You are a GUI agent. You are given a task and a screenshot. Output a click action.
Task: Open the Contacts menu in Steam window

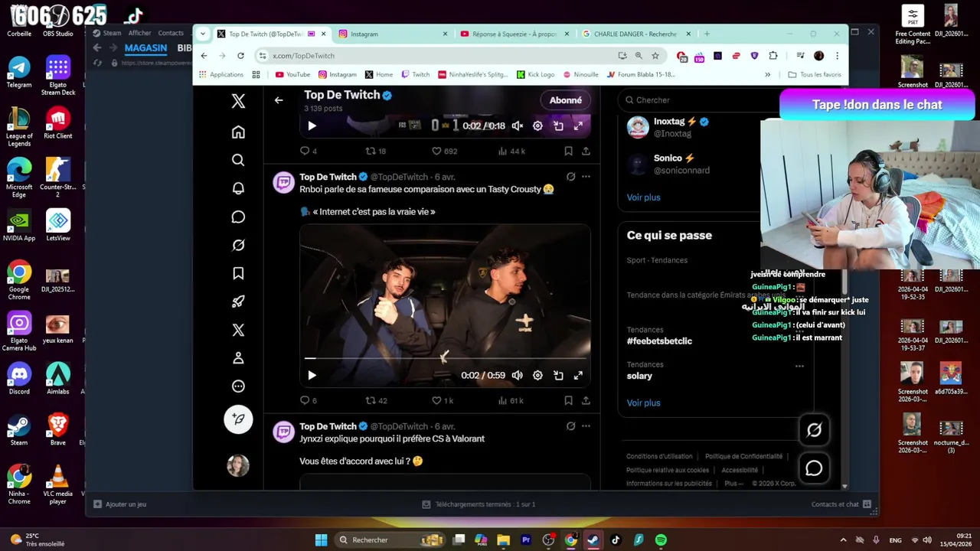pyautogui.click(x=171, y=33)
